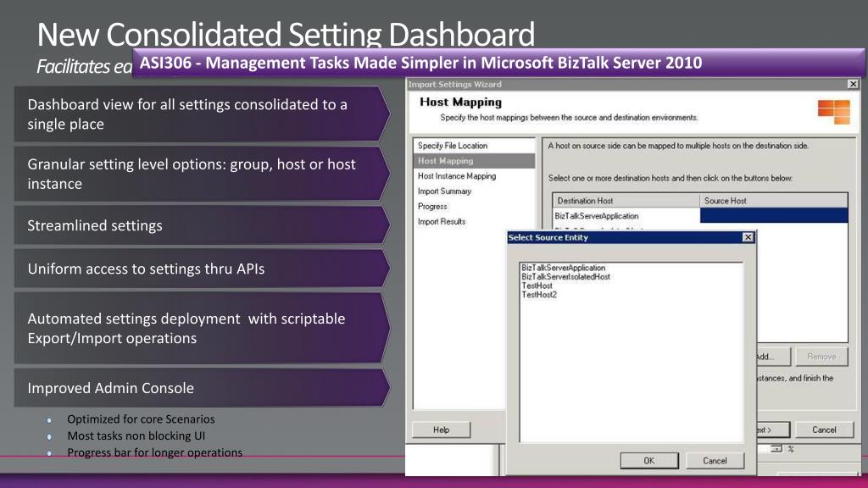The image size is (868, 488).
Task: Click the Remove button in wizard
Action: [x=821, y=357]
